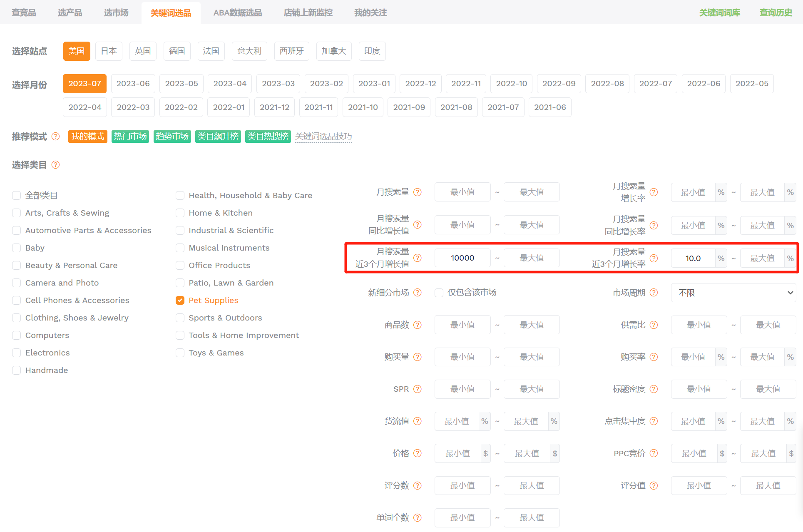The image size is (803, 532).
Task: Check the 全部类目 checkbox
Action: [17, 196]
